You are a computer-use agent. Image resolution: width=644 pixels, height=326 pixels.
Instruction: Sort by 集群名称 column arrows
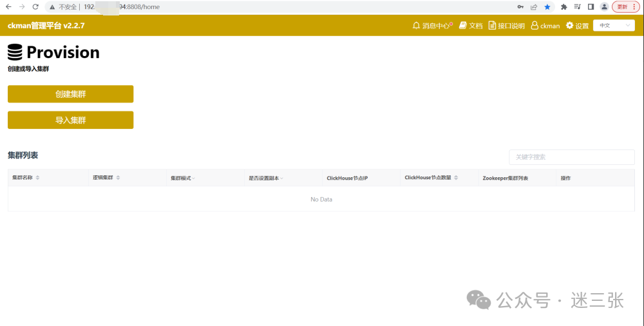[37, 178]
